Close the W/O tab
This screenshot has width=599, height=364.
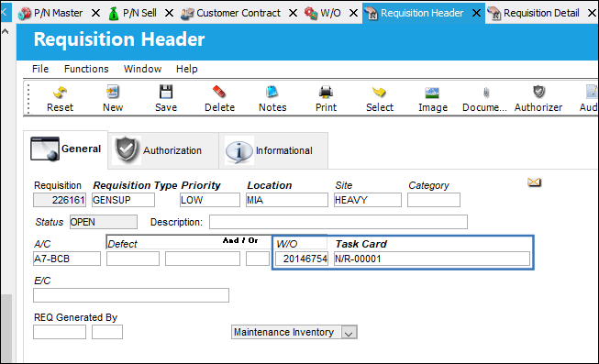point(354,14)
